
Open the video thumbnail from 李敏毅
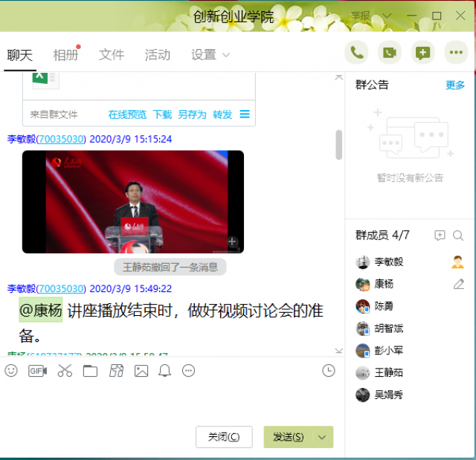[133, 201]
